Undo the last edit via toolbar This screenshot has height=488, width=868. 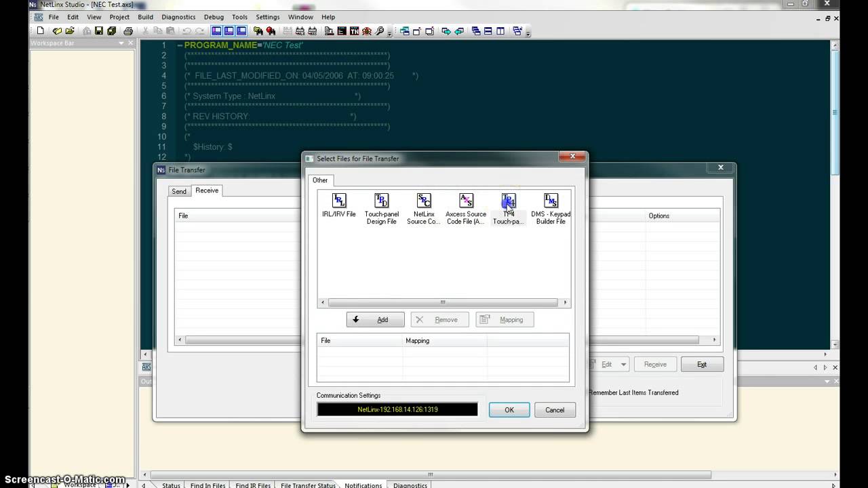coord(186,30)
